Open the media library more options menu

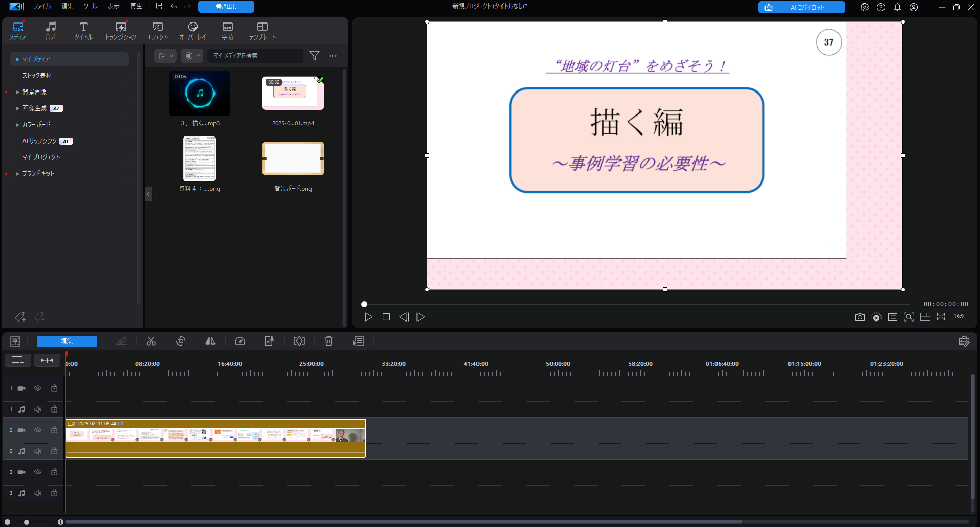tap(333, 56)
